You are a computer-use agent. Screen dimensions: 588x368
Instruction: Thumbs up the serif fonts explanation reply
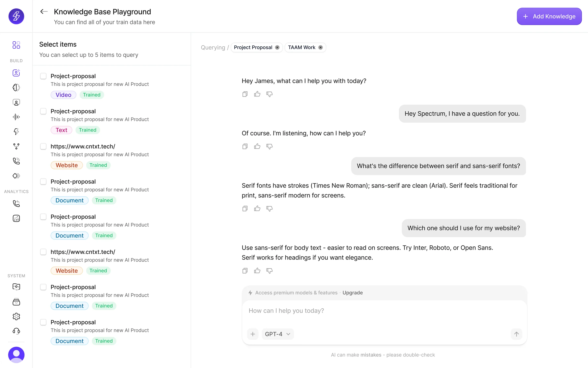(x=257, y=209)
